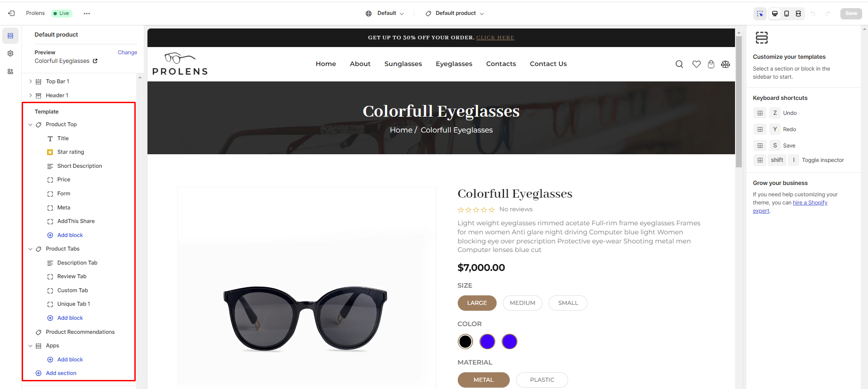Image resolution: width=868 pixels, height=389 pixels.
Task: Open the shopping bag cart icon
Action: (711, 64)
